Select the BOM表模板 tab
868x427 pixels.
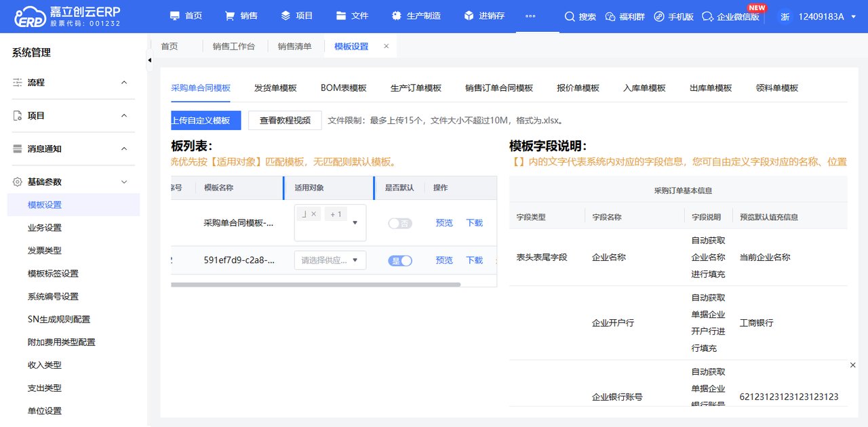(344, 88)
